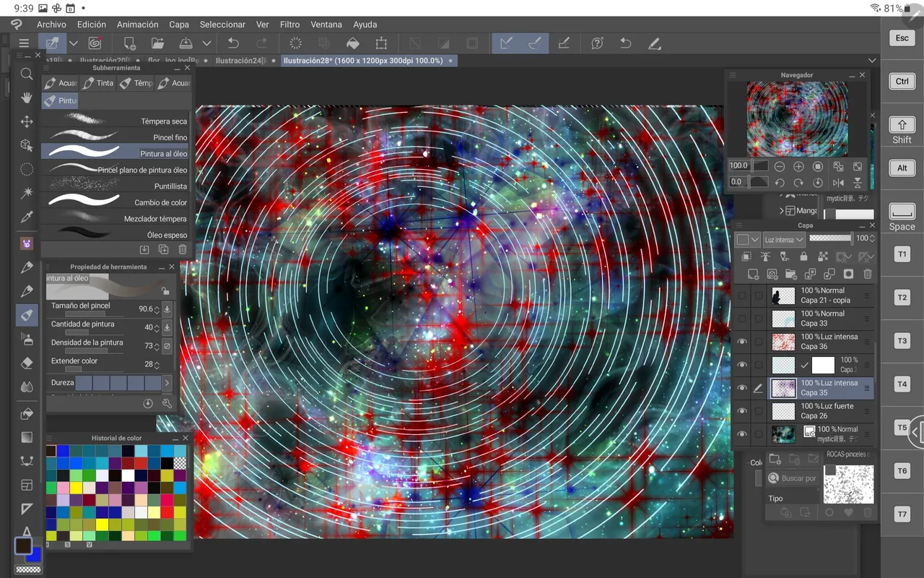The image size is (924, 578).
Task: Open the Animación menu
Action: pyautogui.click(x=138, y=25)
